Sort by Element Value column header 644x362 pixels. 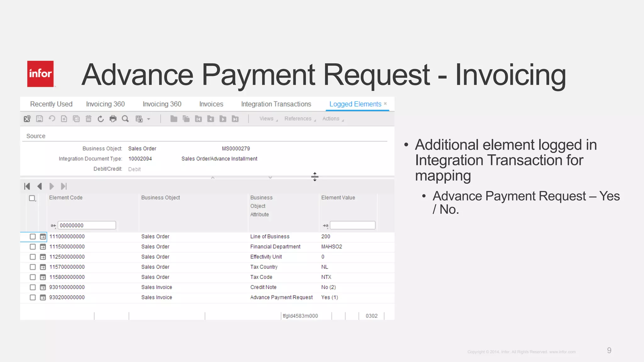coord(338,198)
